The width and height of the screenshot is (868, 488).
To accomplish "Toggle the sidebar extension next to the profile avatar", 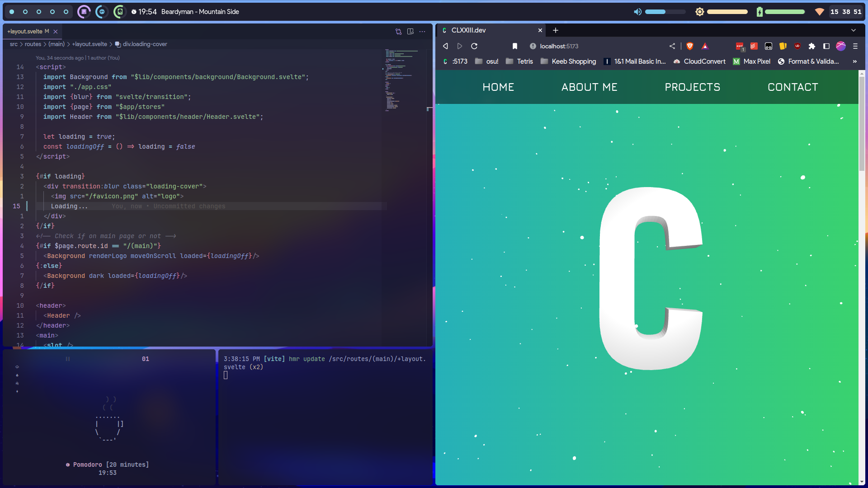I will pyautogui.click(x=826, y=46).
